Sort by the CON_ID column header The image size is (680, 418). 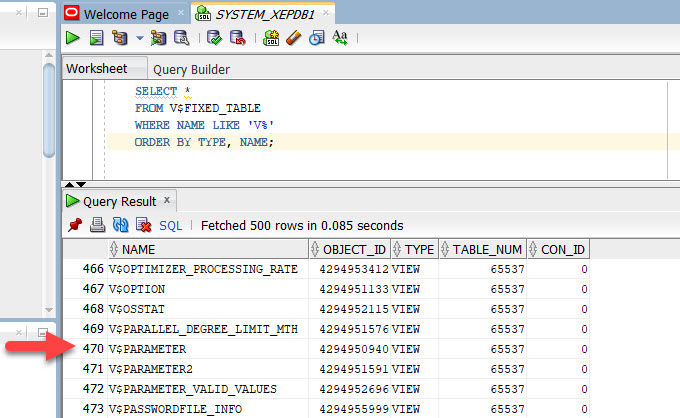(558, 249)
